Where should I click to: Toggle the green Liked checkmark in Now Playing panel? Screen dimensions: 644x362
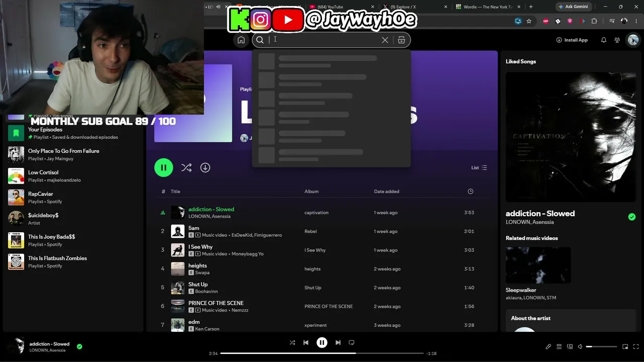tap(632, 217)
